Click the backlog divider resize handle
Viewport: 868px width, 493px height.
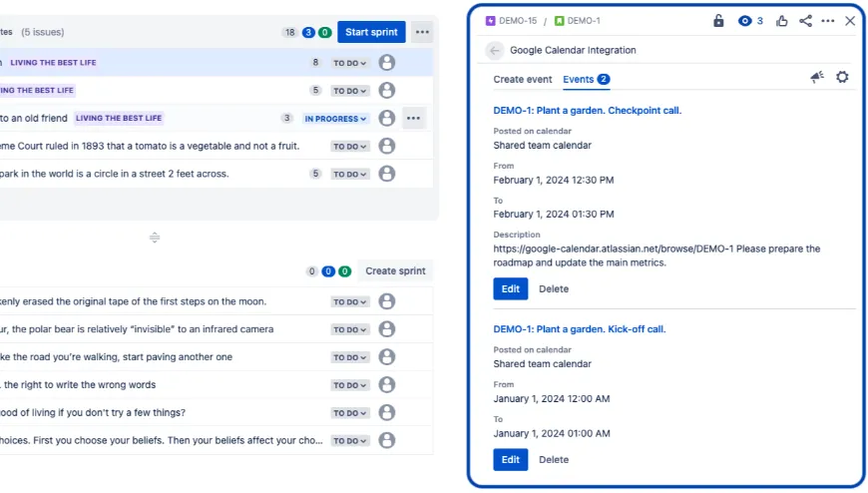point(155,238)
